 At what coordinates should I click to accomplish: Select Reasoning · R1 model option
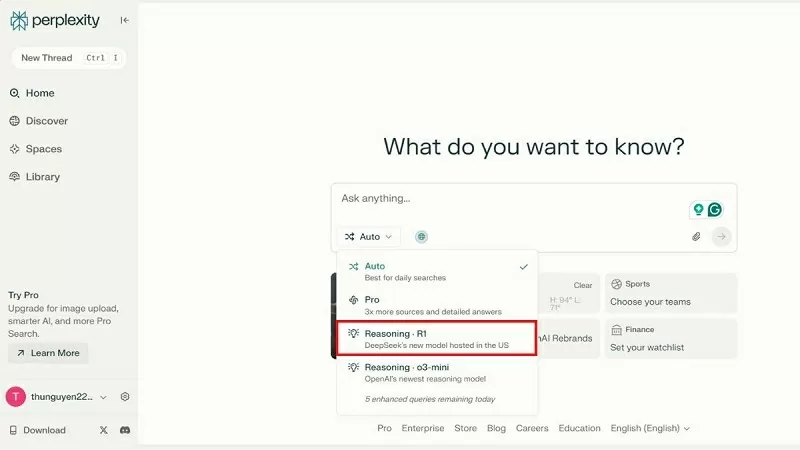(436, 337)
